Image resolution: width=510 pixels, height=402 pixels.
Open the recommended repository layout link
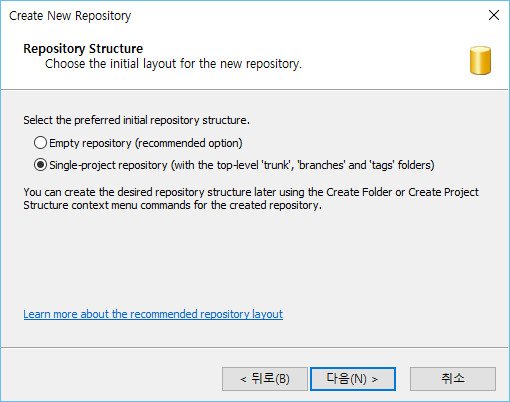(x=153, y=314)
